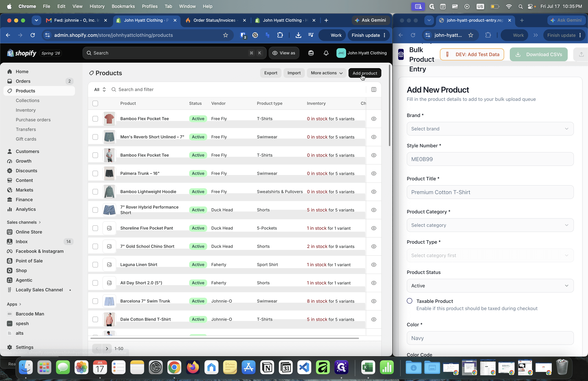Open the edit columns icon in products table
The width and height of the screenshot is (588, 381).
point(374,89)
